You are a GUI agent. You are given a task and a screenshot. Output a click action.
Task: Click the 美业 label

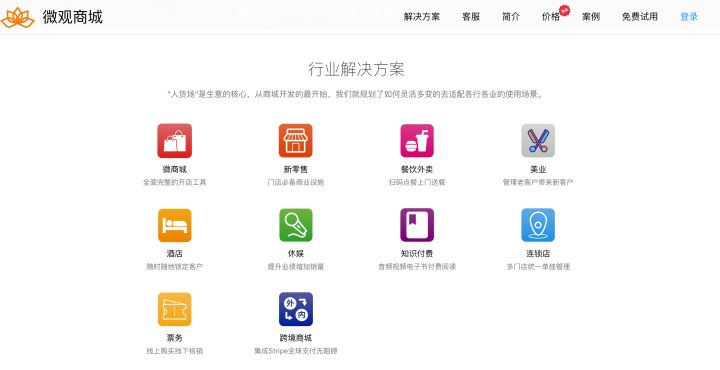pyautogui.click(x=538, y=169)
